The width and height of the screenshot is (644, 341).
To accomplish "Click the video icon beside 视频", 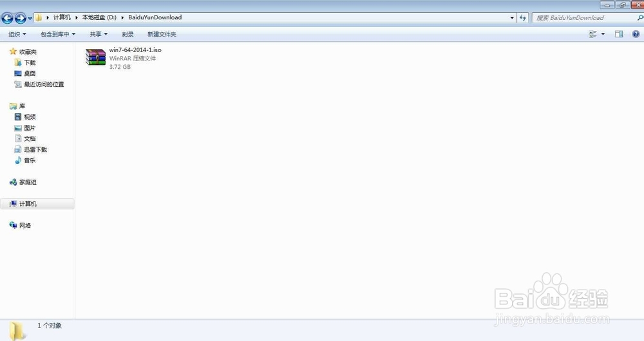I will [18, 117].
